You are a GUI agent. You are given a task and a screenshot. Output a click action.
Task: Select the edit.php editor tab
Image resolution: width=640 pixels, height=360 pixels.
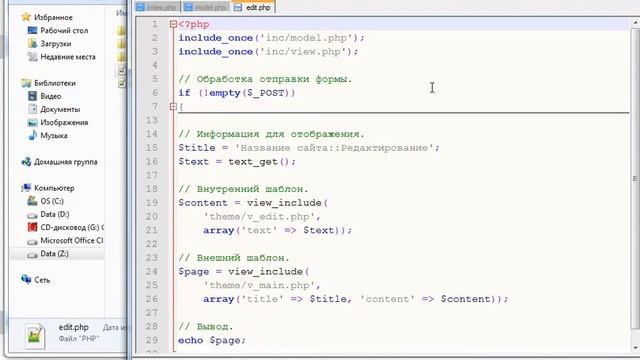pos(253,7)
